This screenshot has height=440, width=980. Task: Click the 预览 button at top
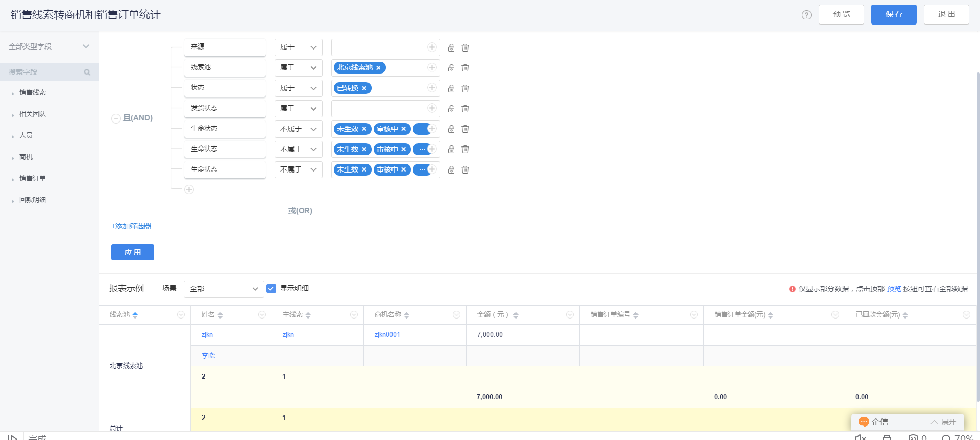click(x=841, y=14)
